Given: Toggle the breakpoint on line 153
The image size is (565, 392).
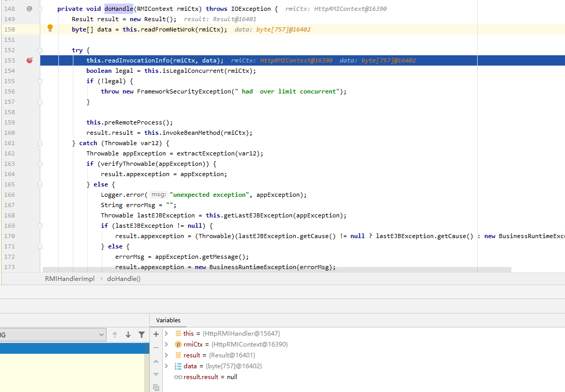Looking at the screenshot, I should (x=29, y=60).
